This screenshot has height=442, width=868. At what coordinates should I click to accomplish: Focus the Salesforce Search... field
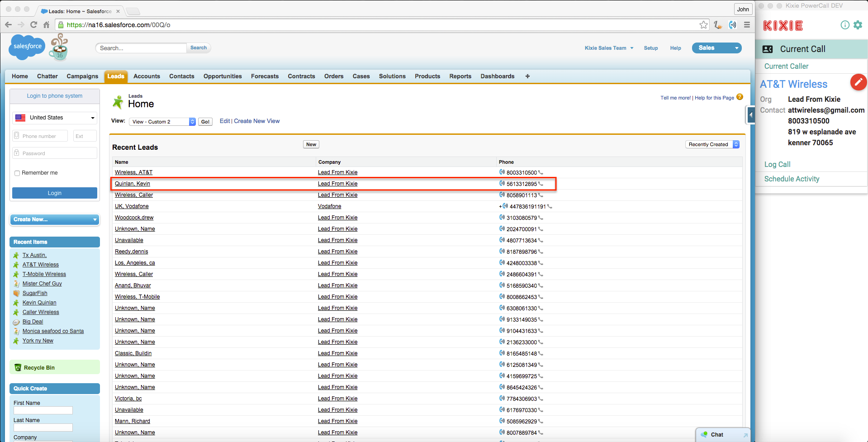pos(141,48)
